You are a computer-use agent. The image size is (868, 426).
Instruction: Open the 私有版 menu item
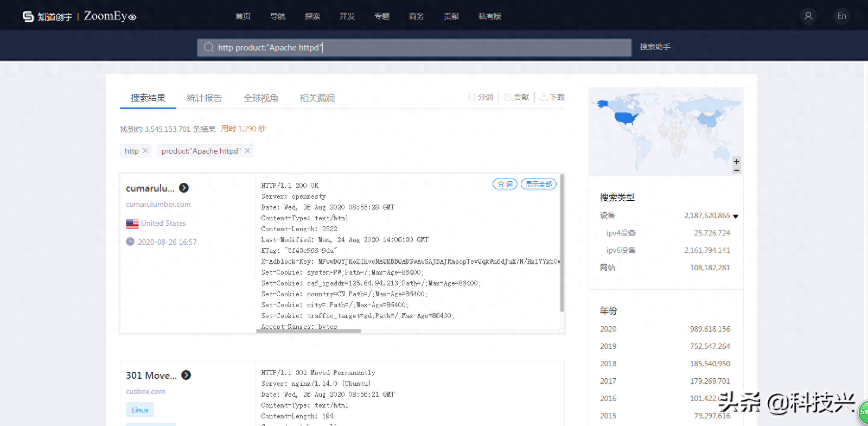490,16
